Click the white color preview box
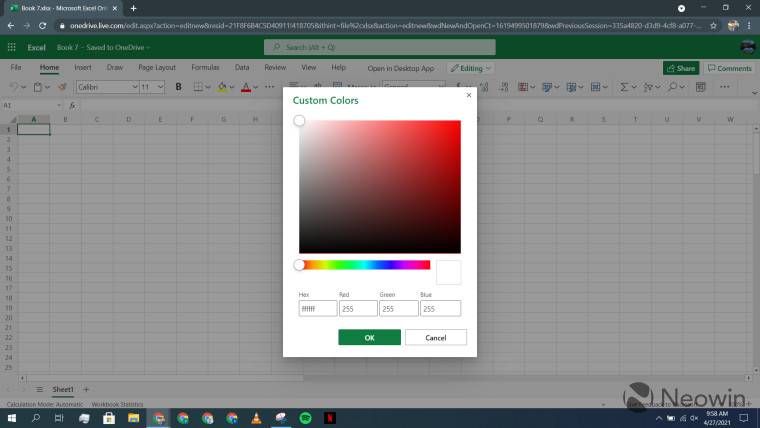 448,272
